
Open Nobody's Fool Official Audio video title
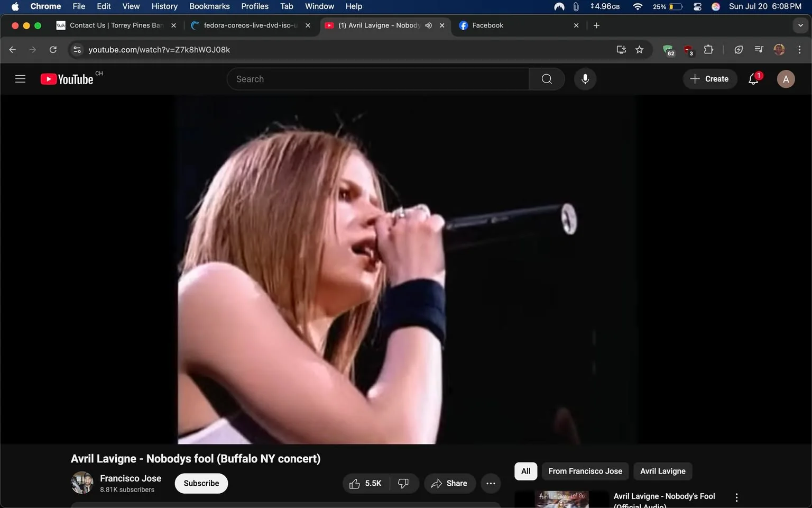click(x=665, y=500)
